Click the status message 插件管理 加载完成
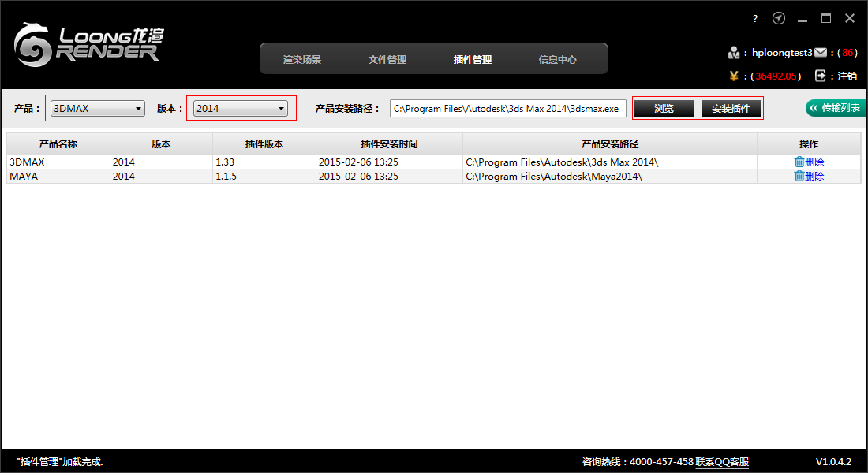 pyautogui.click(x=60, y=461)
